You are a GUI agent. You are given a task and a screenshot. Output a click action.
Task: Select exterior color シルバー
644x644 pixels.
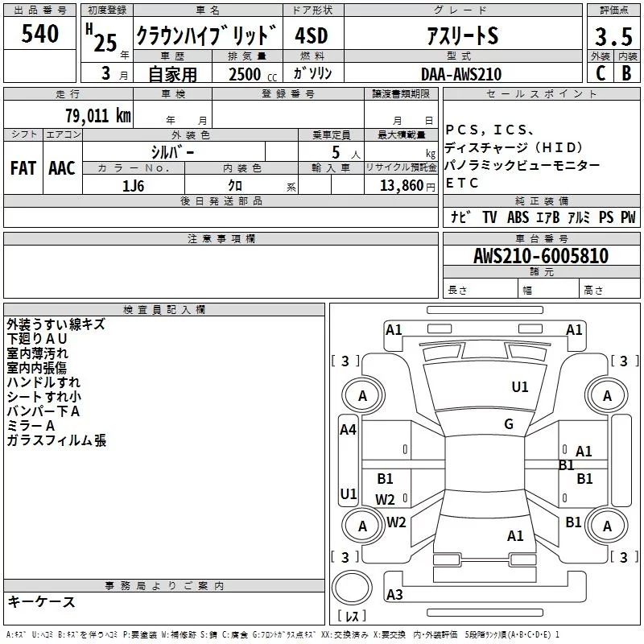pos(173,152)
